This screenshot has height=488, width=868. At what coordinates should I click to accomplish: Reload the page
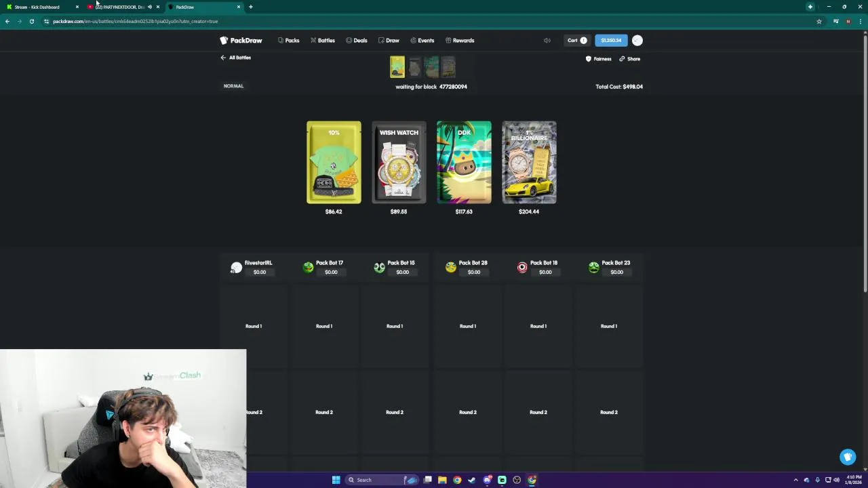pyautogui.click(x=31, y=22)
